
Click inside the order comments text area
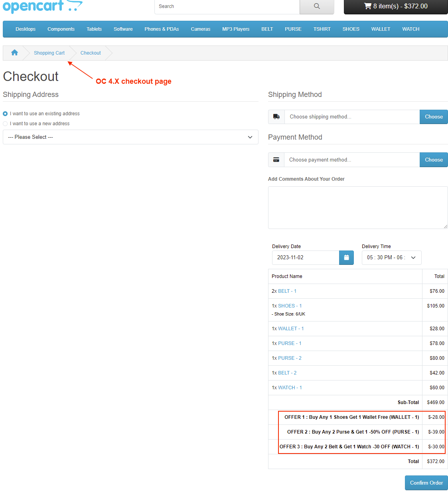[x=357, y=207]
